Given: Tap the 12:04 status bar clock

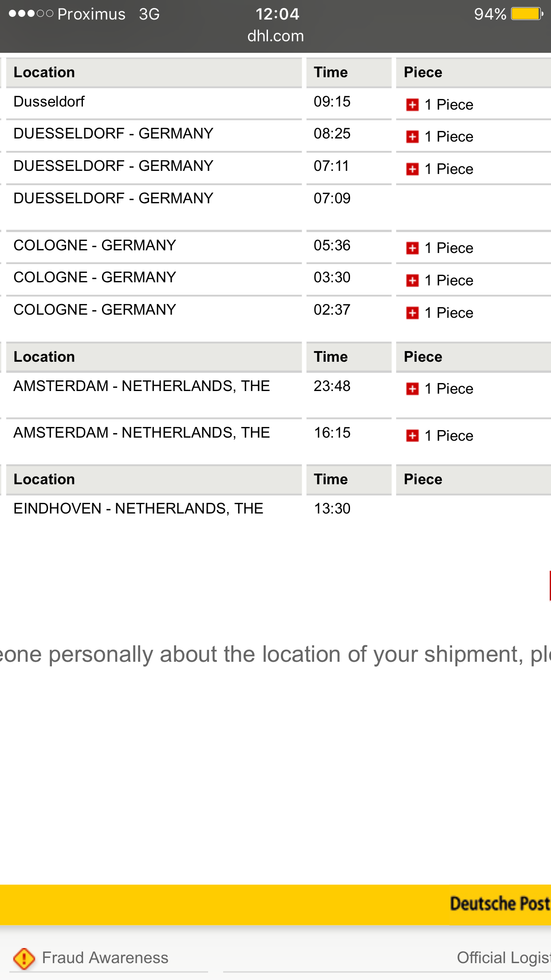Looking at the screenshot, I should point(277,14).
